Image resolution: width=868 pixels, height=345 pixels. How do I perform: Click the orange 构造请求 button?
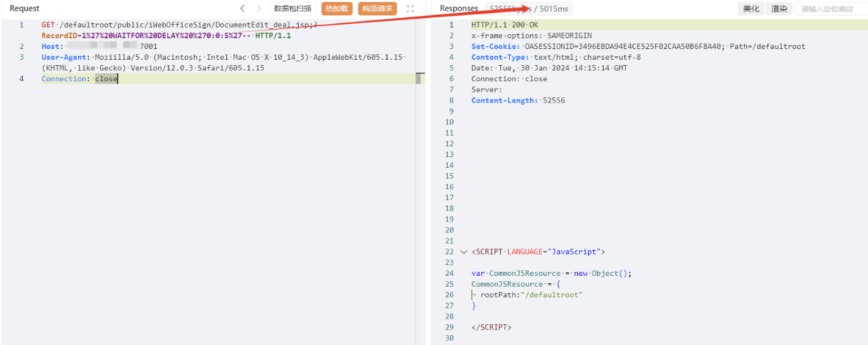coord(377,9)
